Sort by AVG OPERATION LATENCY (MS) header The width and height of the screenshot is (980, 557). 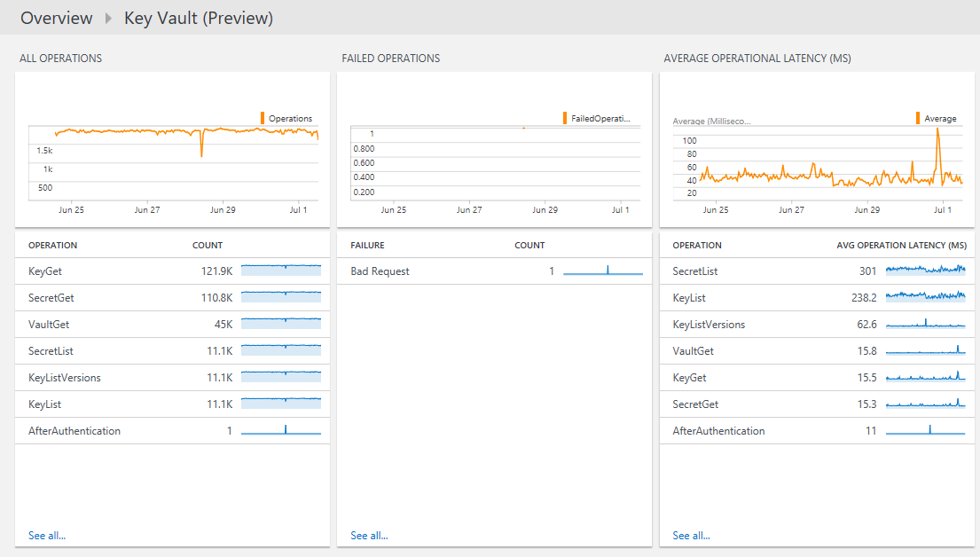[x=901, y=245]
